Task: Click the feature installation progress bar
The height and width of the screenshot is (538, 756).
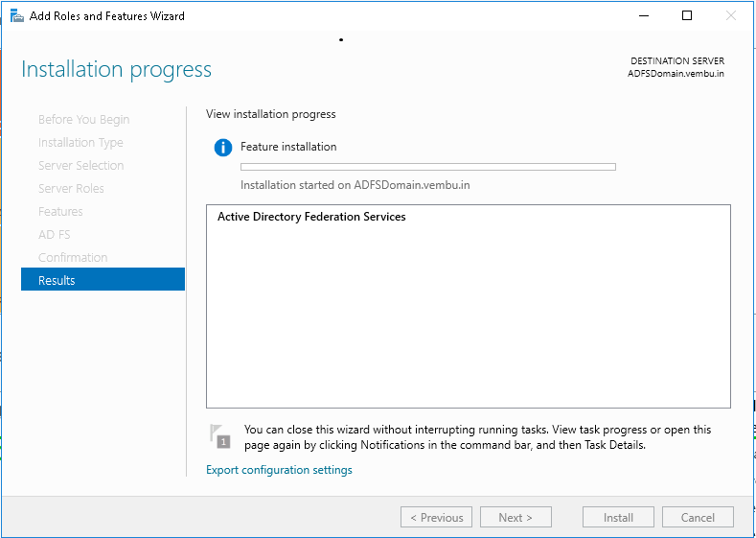Action: click(x=428, y=167)
